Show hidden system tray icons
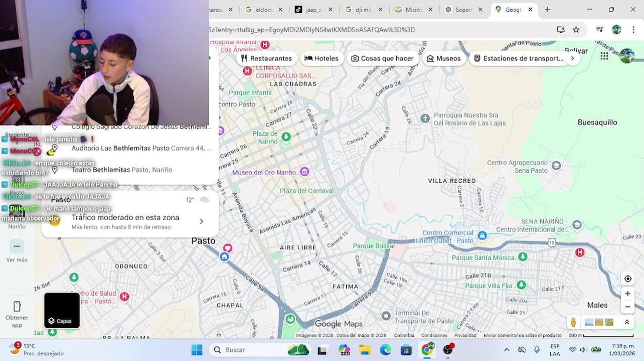The height and width of the screenshot is (361, 644). pos(507,350)
